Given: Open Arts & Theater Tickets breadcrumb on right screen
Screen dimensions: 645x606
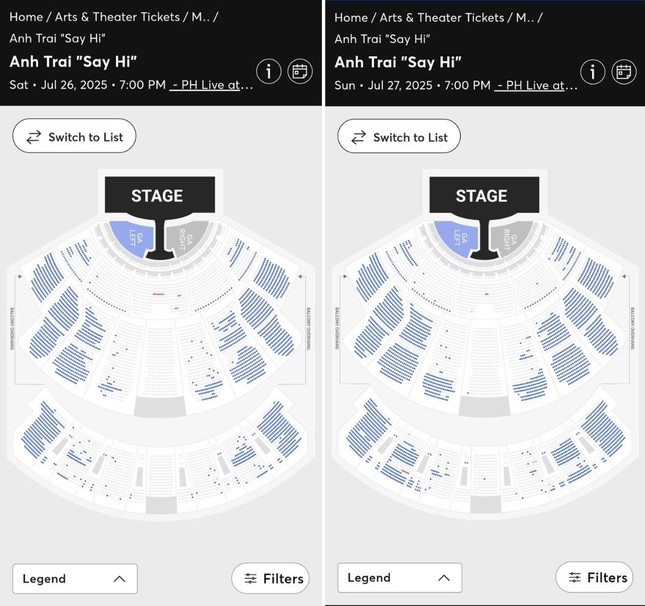Looking at the screenshot, I should 441,18.
